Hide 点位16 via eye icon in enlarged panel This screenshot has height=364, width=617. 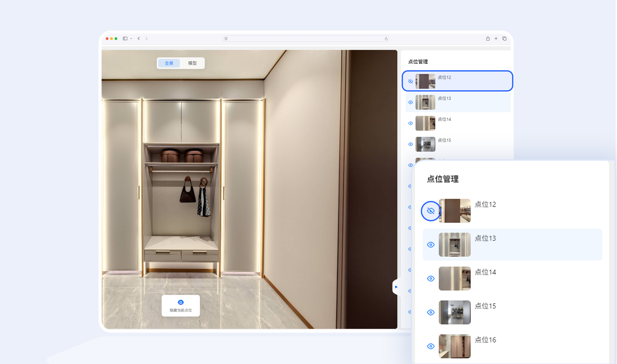click(x=431, y=346)
